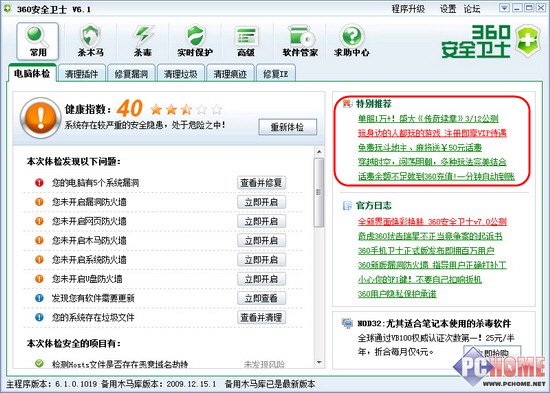This screenshot has width=550, height=393.
Task: Click the red alert icon beside 5个系统漏洞
Action: click(x=39, y=182)
